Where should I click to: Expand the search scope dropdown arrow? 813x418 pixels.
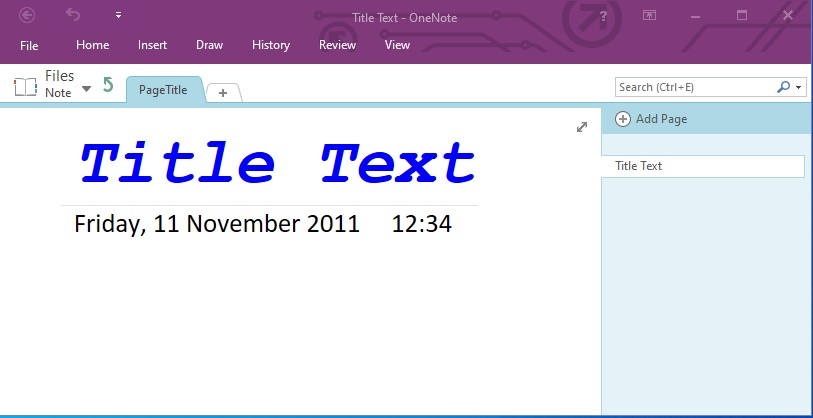click(x=799, y=88)
